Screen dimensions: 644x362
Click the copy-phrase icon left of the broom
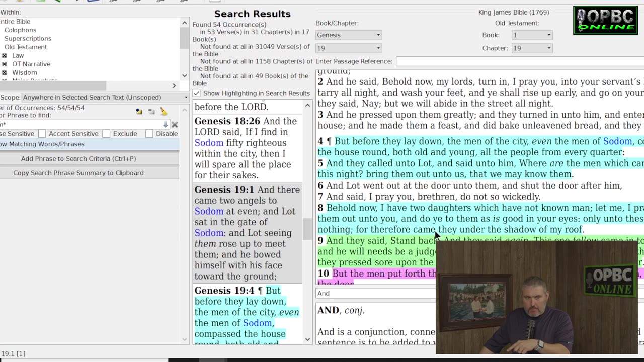(139, 111)
